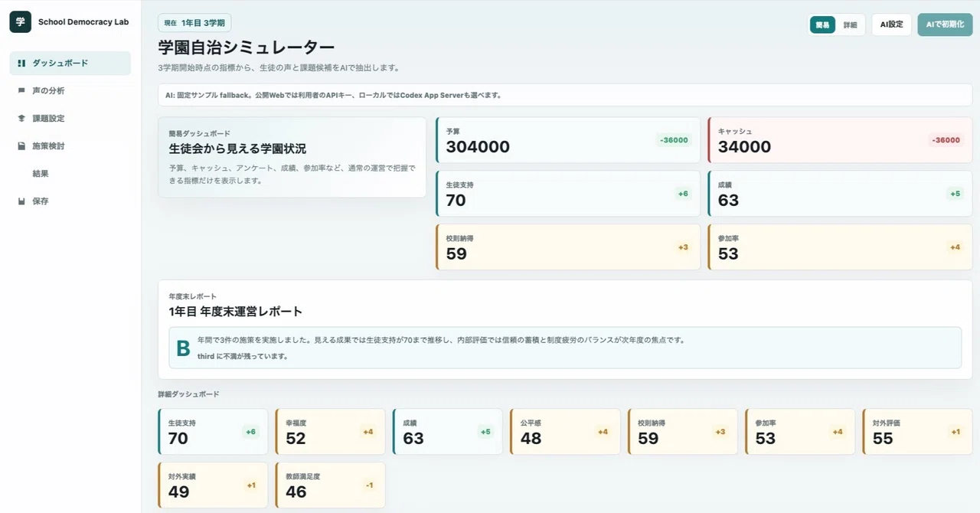Click the ダッシュボード sidebar icon

21,64
